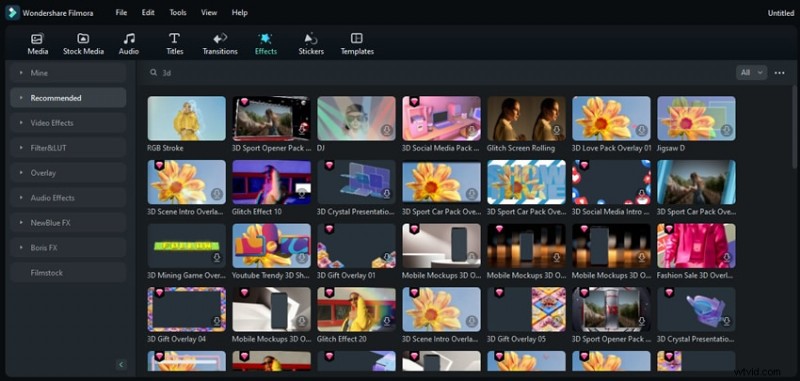Switch to the Audio tab
The image size is (800, 381).
(129, 44)
